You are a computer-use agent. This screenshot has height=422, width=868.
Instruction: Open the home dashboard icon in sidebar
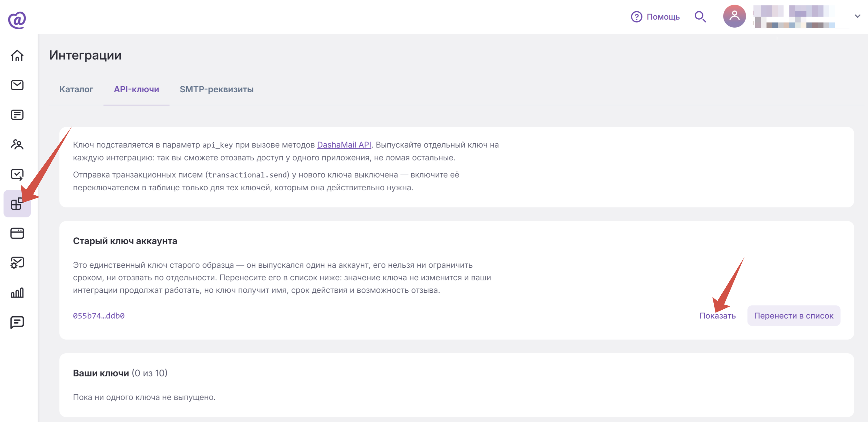tap(17, 56)
